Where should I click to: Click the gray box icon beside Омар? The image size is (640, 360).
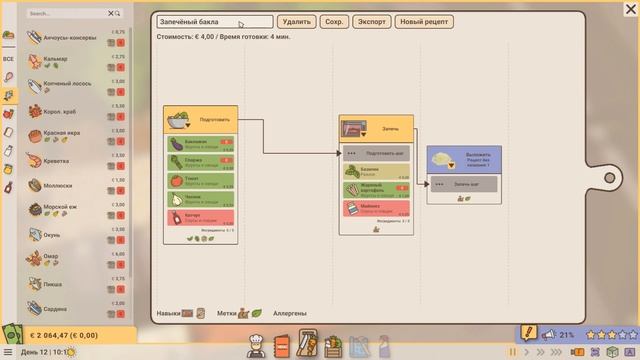tap(111, 265)
